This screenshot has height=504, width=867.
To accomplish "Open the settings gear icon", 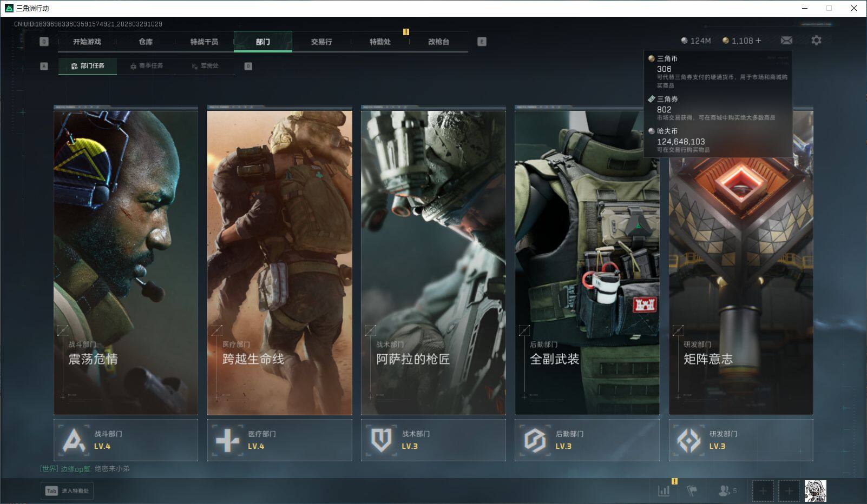I will (x=816, y=41).
